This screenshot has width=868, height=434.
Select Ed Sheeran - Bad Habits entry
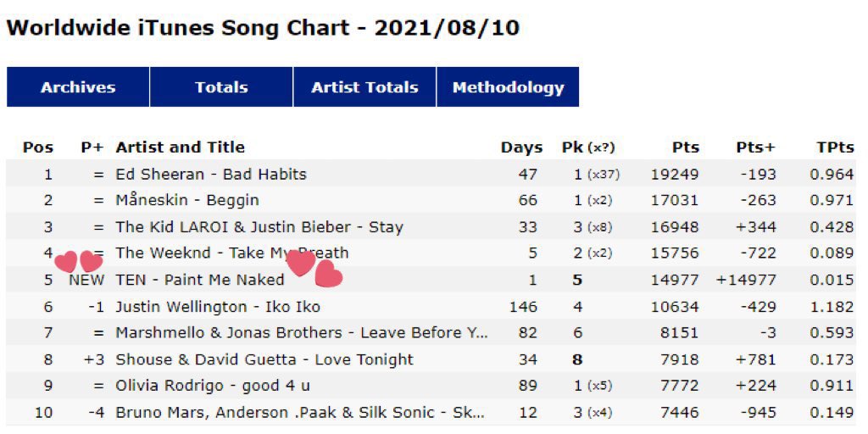(x=211, y=175)
